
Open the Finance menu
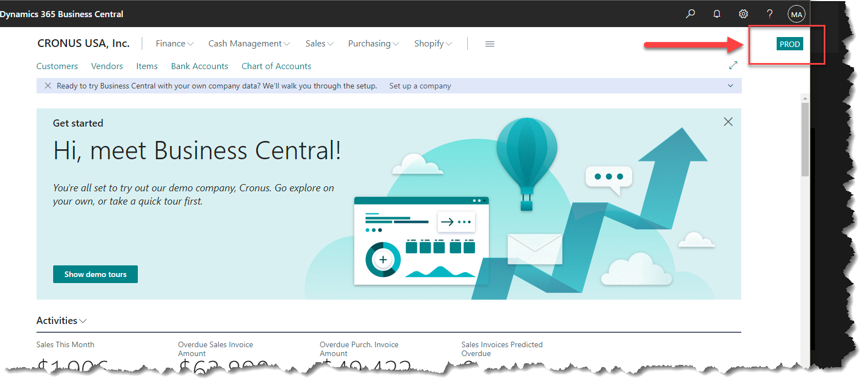click(174, 44)
